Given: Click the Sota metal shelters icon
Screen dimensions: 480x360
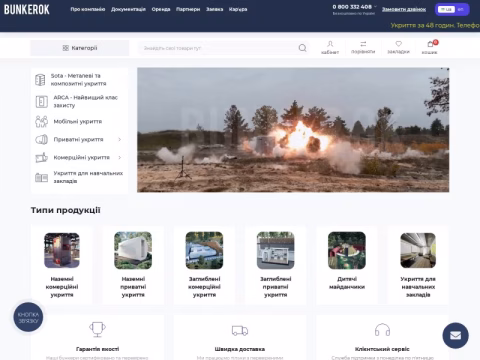Looking at the screenshot, I should 40,80.
